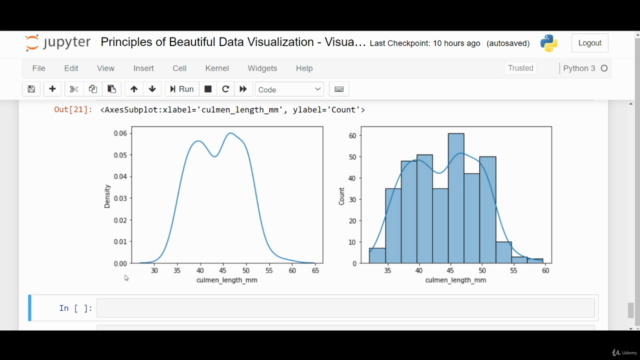The width and height of the screenshot is (640, 360).
Task: Open the Cell menu
Action: point(179,68)
